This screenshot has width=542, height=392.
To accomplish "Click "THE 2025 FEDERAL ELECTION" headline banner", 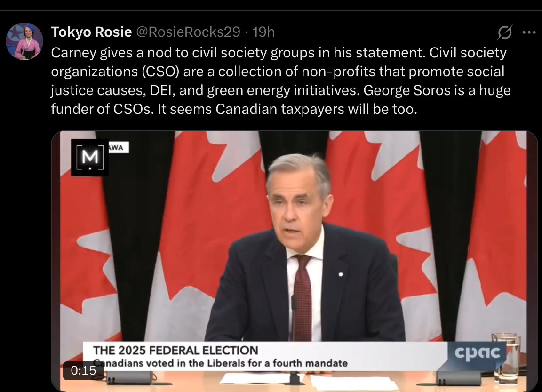I will [x=175, y=351].
